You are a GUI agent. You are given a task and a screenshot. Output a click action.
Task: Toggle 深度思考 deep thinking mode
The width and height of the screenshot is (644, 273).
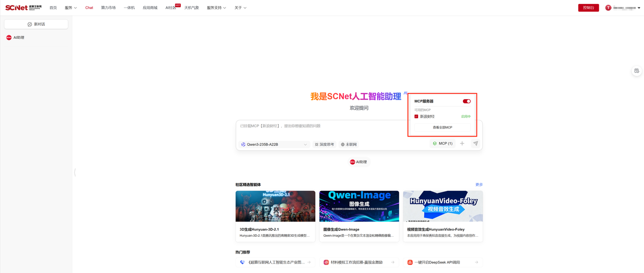click(x=325, y=145)
